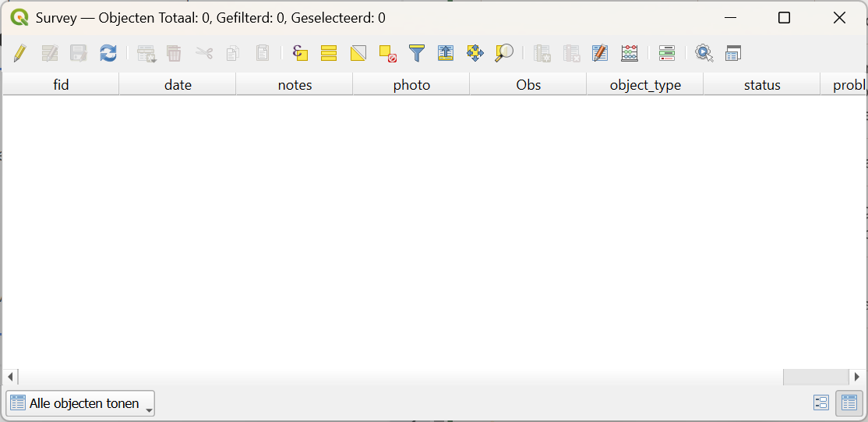Switch to form view
Image resolution: width=868 pixels, height=422 pixels.
point(821,402)
